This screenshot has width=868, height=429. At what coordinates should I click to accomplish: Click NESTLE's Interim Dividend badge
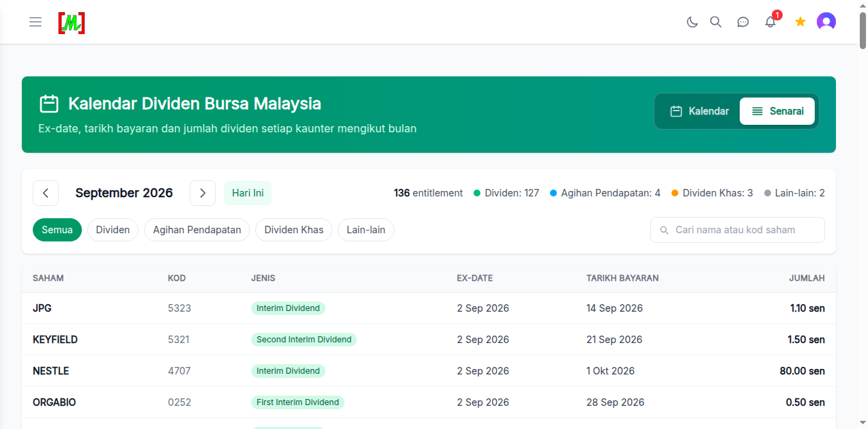tap(288, 371)
